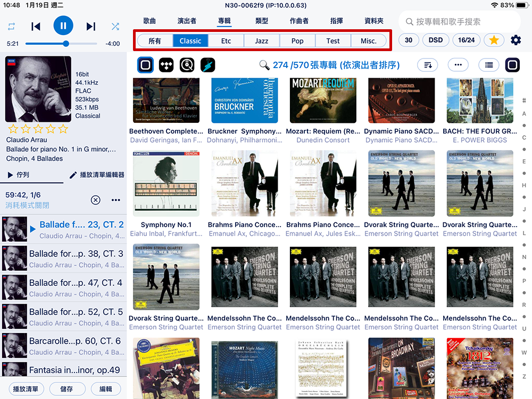Tap the battery indicator in status bar
The image size is (532, 399).
[x=522, y=5]
